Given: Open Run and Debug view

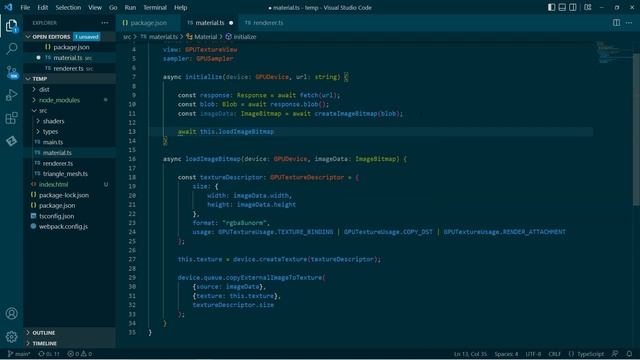Looking at the screenshot, I should (x=11, y=95).
